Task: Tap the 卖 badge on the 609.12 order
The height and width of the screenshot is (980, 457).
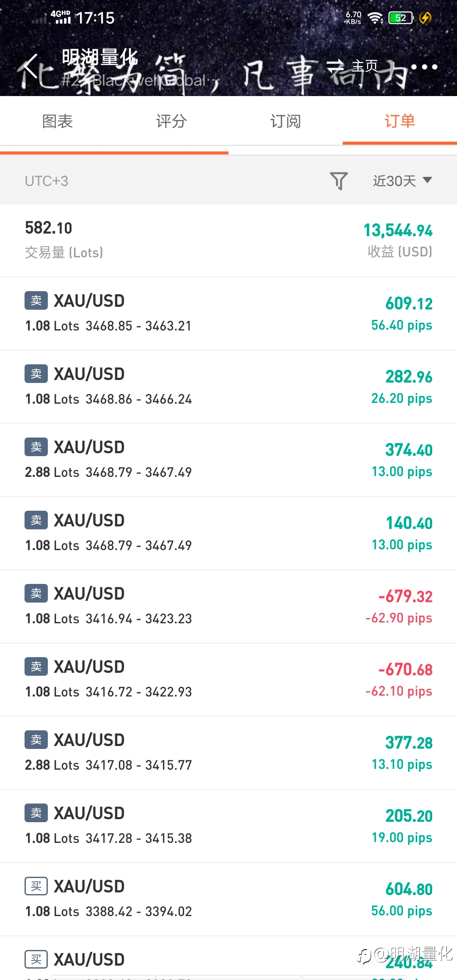Action: point(36,300)
